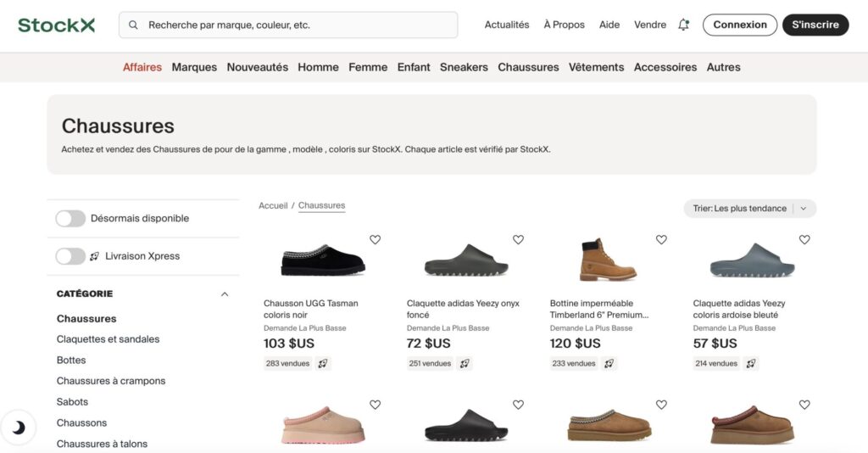Collapse the CATÉGORIE section chevron
This screenshot has height=453, width=868.
click(224, 294)
